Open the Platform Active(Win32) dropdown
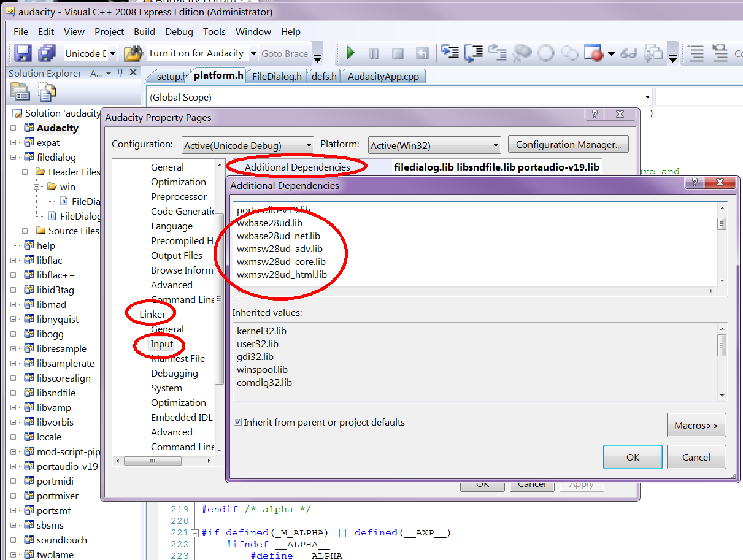Screen dimensions: 743x560 [x=496, y=146]
